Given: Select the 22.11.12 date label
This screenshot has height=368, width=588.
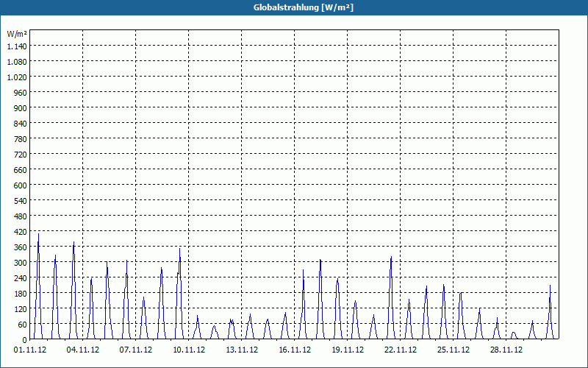Looking at the screenshot, I should tap(400, 350).
